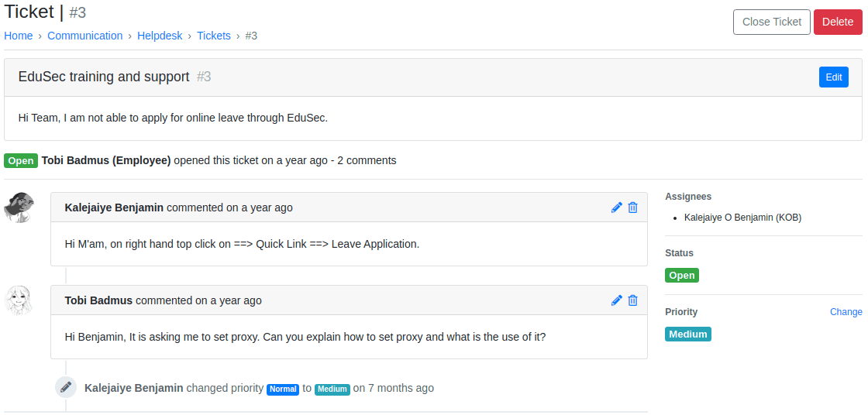Click the Priority heading in sidebar
The width and height of the screenshot is (868, 415).
coord(681,312)
